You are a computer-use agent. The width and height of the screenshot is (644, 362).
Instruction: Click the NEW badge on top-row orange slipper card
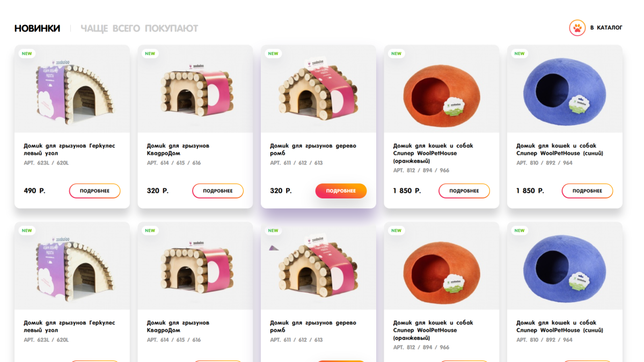pos(396,54)
